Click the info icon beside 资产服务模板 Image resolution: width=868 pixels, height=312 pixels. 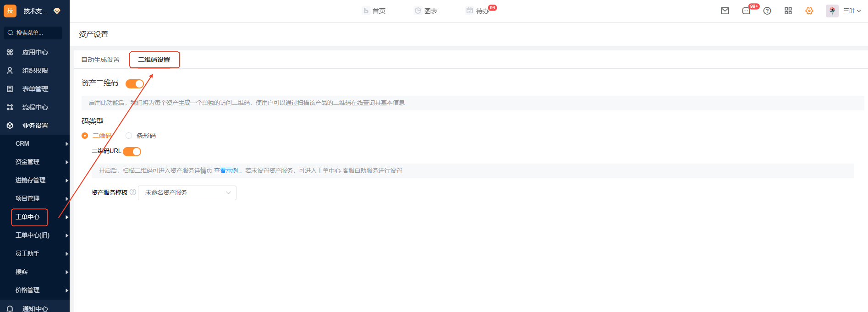(x=133, y=192)
